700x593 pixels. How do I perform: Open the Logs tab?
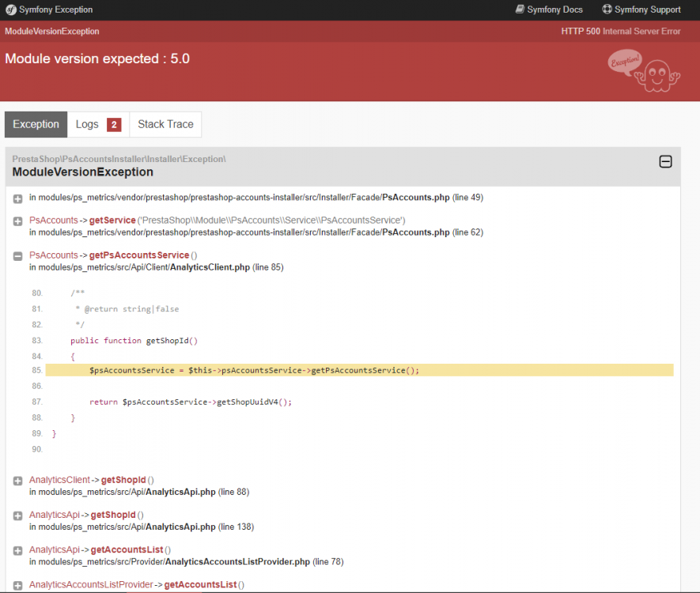click(x=98, y=124)
